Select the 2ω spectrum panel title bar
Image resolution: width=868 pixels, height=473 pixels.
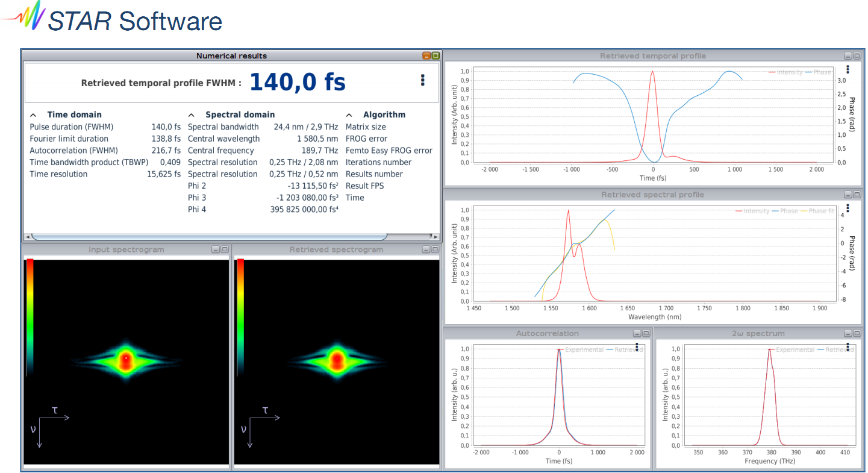(x=758, y=333)
